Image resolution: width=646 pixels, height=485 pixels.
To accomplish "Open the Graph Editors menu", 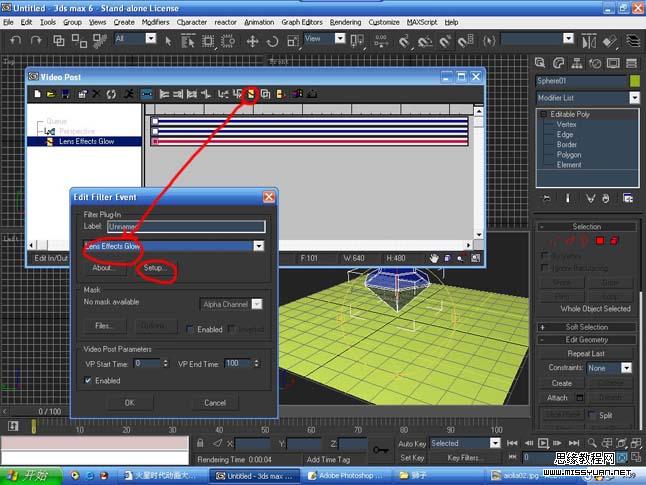I will (x=302, y=22).
